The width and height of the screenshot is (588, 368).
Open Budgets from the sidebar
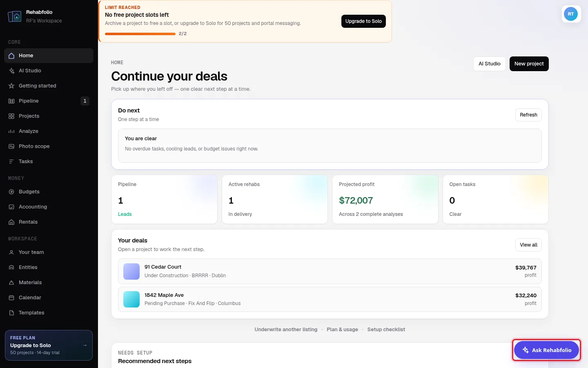click(49, 192)
